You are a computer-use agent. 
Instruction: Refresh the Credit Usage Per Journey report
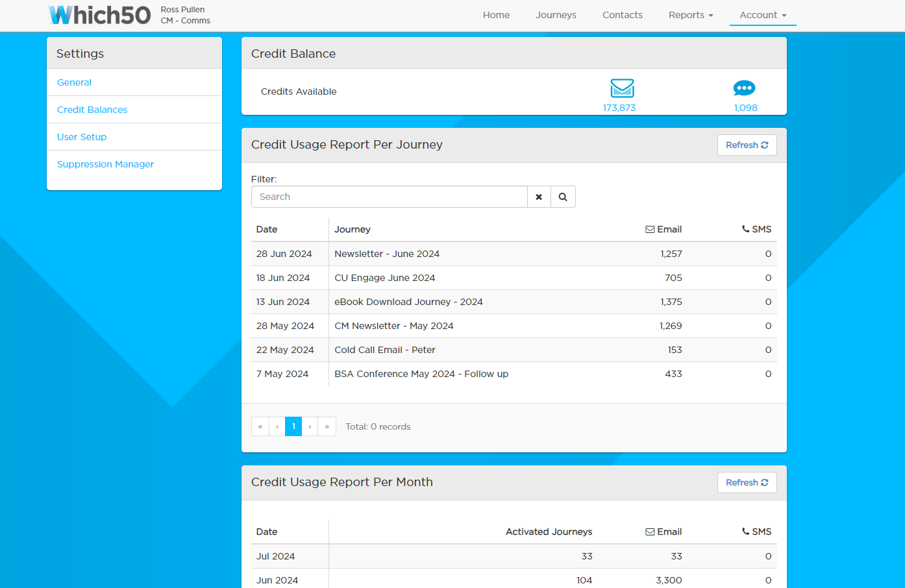coord(747,145)
